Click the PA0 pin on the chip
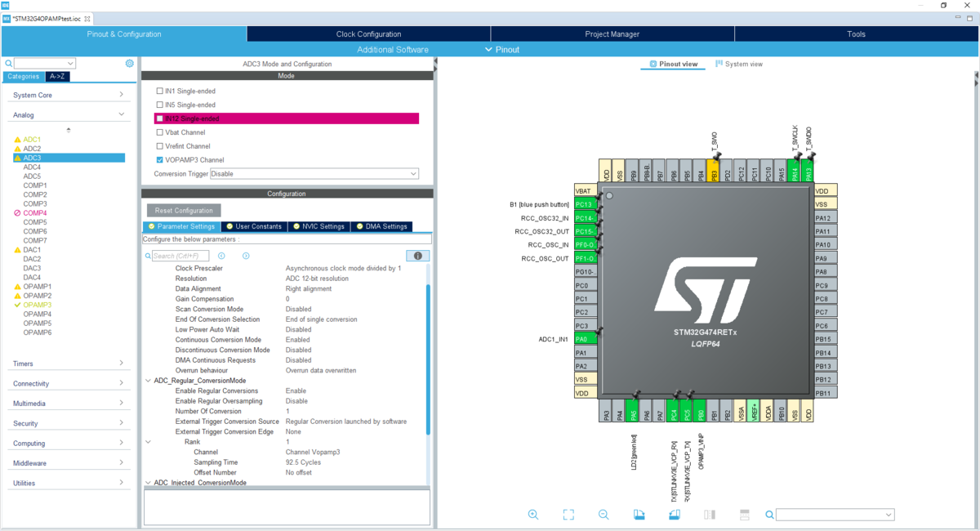 point(585,339)
